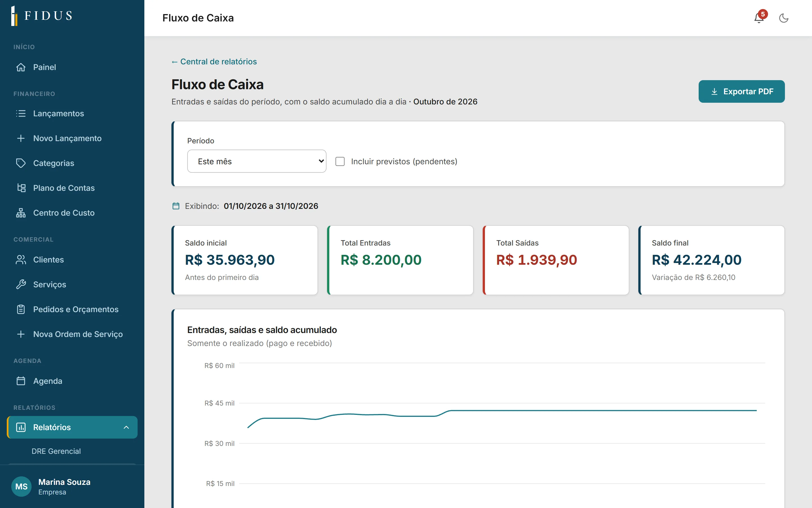Click the Saldo inicial card value R$ 35.963,90

(230, 260)
